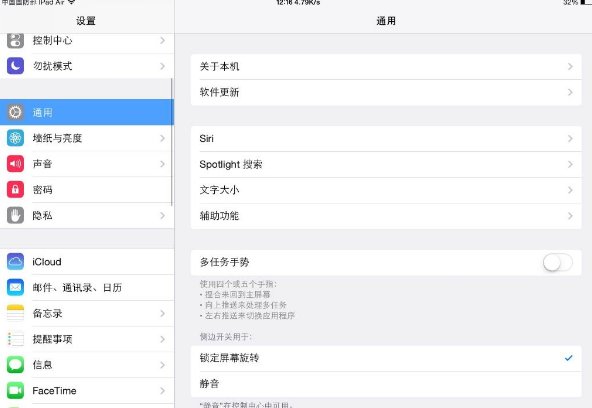592x408 pixels.
Task: Tap the General gear icon
Action: point(15,112)
